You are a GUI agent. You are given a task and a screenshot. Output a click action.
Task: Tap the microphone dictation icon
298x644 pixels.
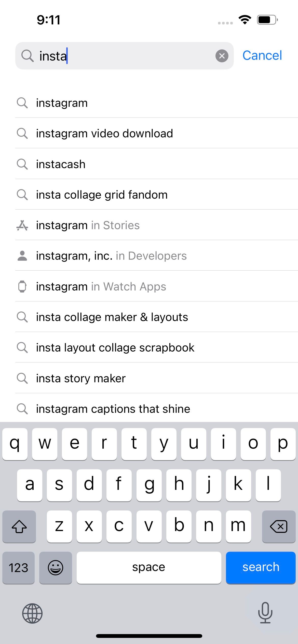(265, 613)
